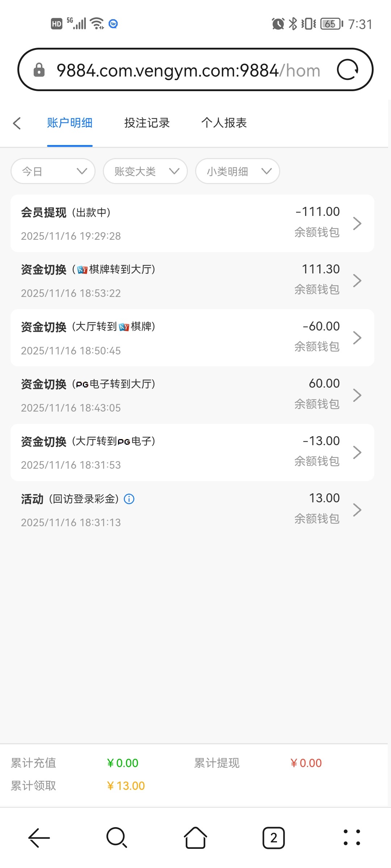Open the 账变大类 category dropdown

point(145,171)
